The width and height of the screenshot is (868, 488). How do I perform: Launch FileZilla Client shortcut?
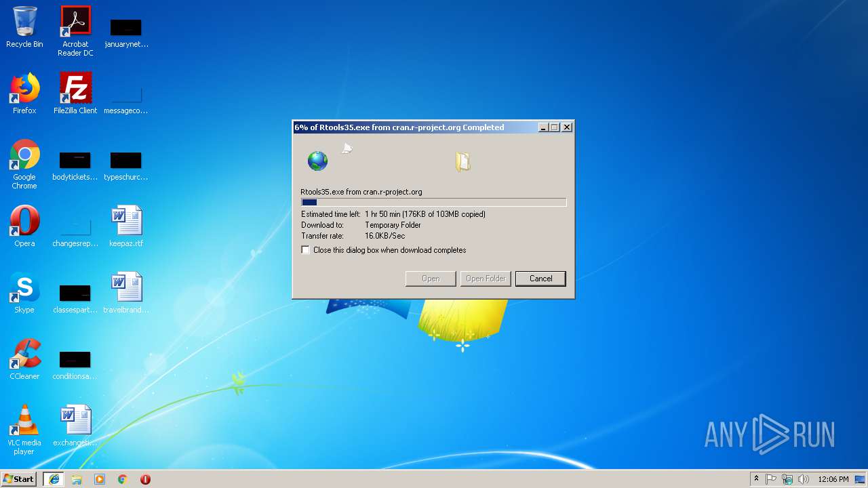[75, 94]
